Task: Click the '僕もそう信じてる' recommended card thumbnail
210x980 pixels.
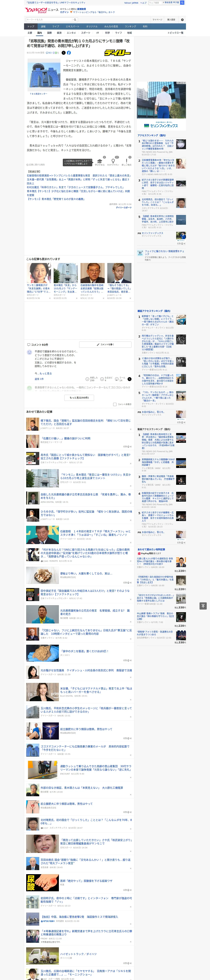Action: [119, 273]
